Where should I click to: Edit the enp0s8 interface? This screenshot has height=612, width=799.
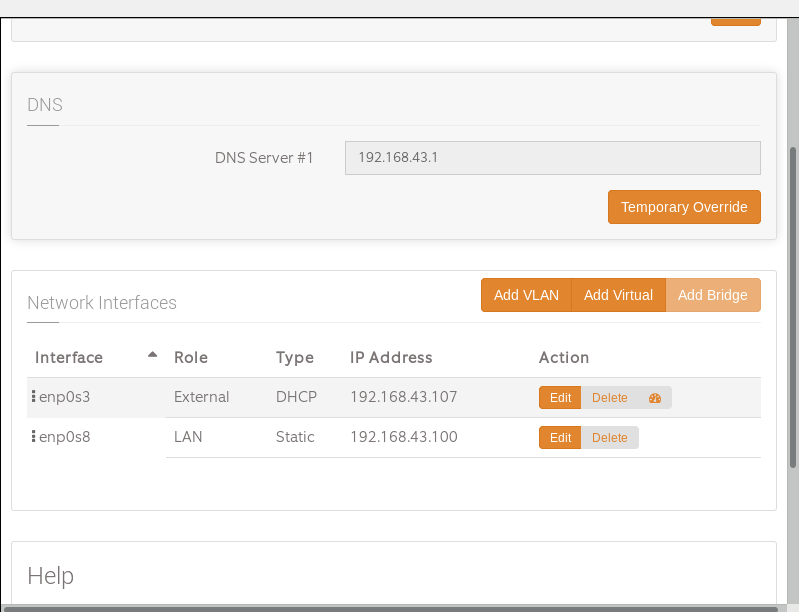pyautogui.click(x=560, y=438)
